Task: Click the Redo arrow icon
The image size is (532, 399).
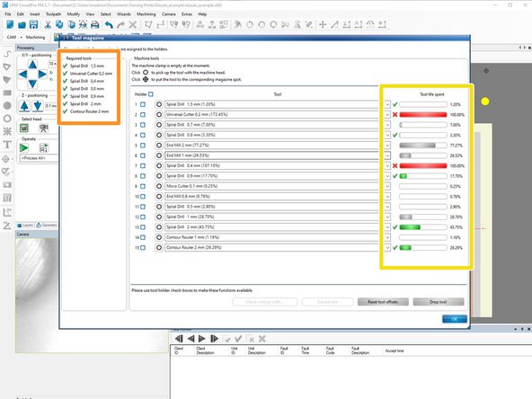Action: click(120, 24)
